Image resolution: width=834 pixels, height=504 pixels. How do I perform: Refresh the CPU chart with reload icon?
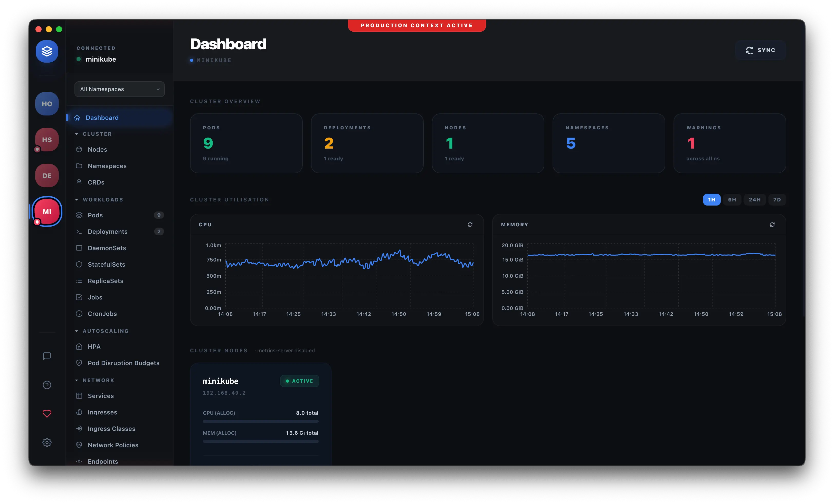tap(470, 225)
